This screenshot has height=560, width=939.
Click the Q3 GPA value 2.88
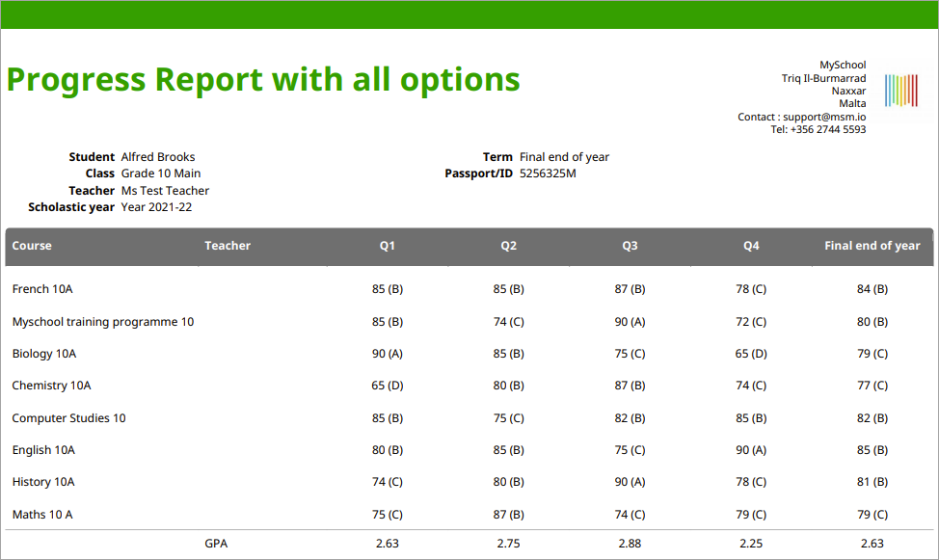tap(630, 544)
